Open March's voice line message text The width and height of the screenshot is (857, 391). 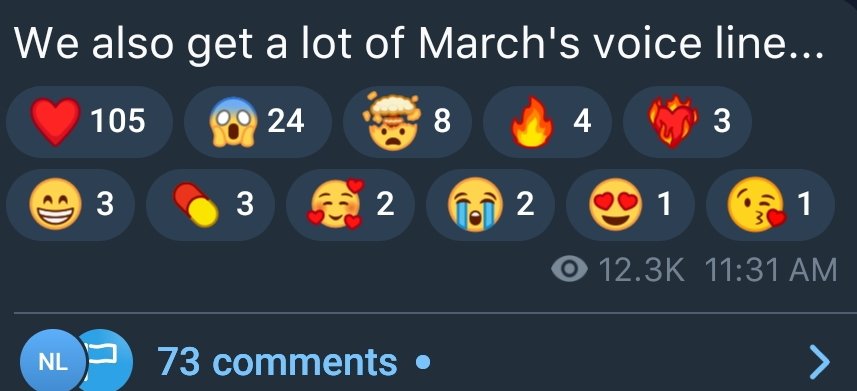(x=418, y=43)
